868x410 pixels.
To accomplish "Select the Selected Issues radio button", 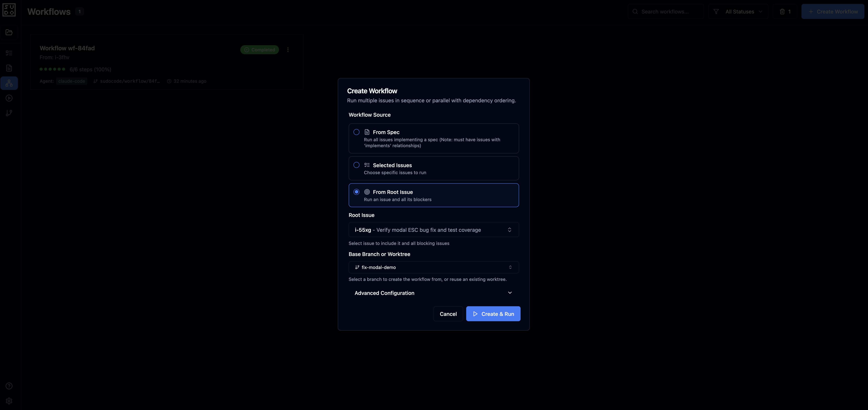I will coord(356,165).
